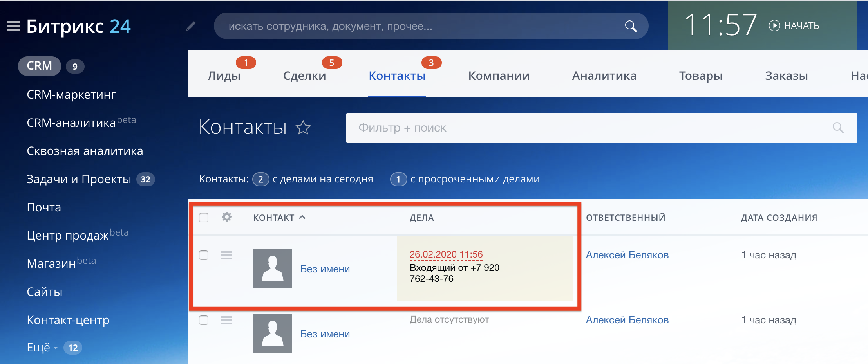Image resolution: width=868 pixels, height=364 pixels.
Task: Open the overdue activity date 26.02.2020
Action: (x=446, y=254)
